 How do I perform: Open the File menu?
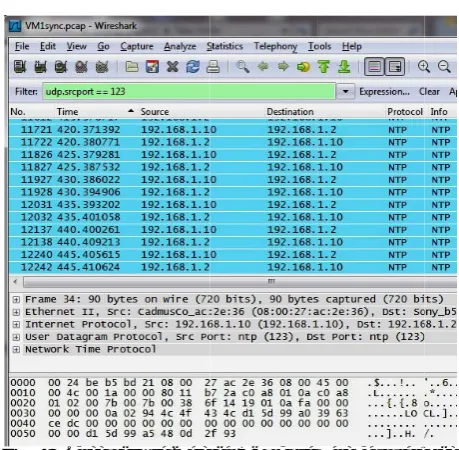point(22,46)
